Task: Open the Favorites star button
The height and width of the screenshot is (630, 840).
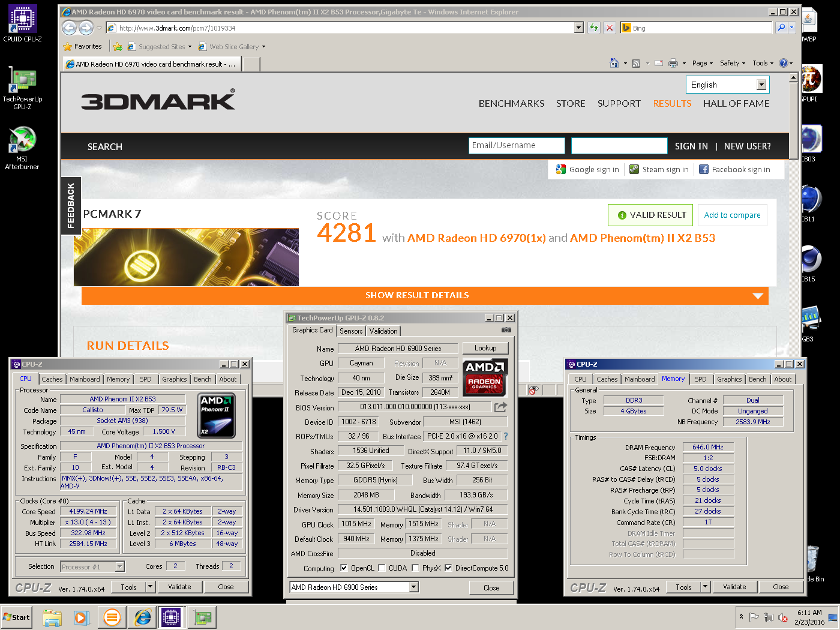Action: tap(82, 46)
